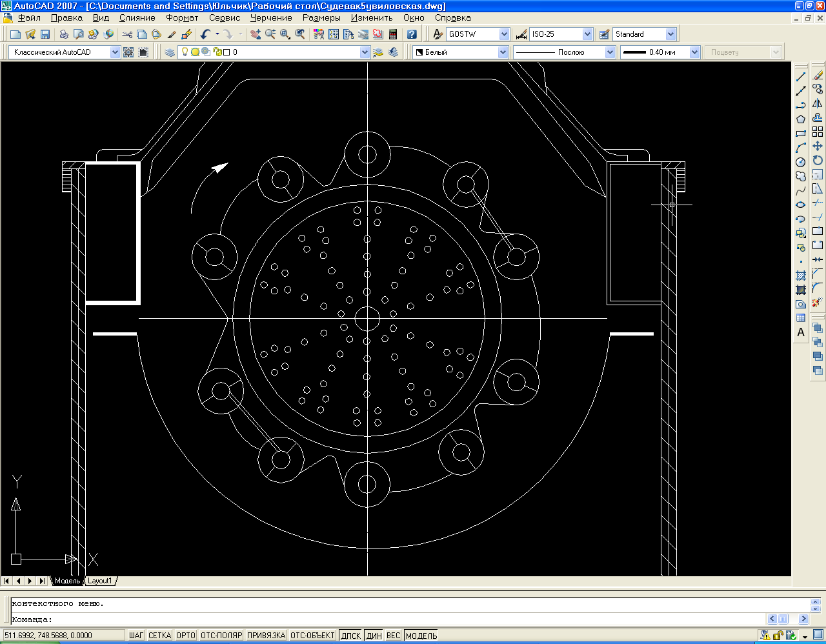Expand the Классический AutoCAD workspace dropdown

click(x=115, y=52)
